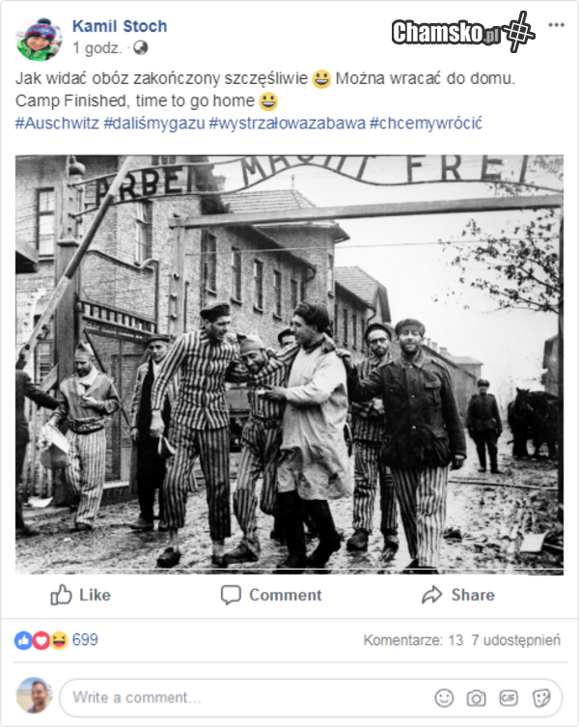Click the 1 godz. timestamp link
Viewport: 579px width, 728px height.
tap(97, 48)
